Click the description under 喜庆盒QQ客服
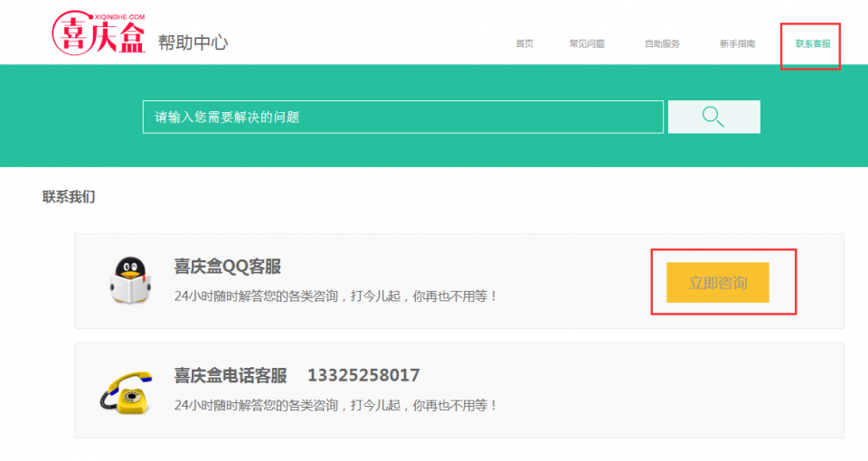The image size is (868, 461). click(x=335, y=296)
